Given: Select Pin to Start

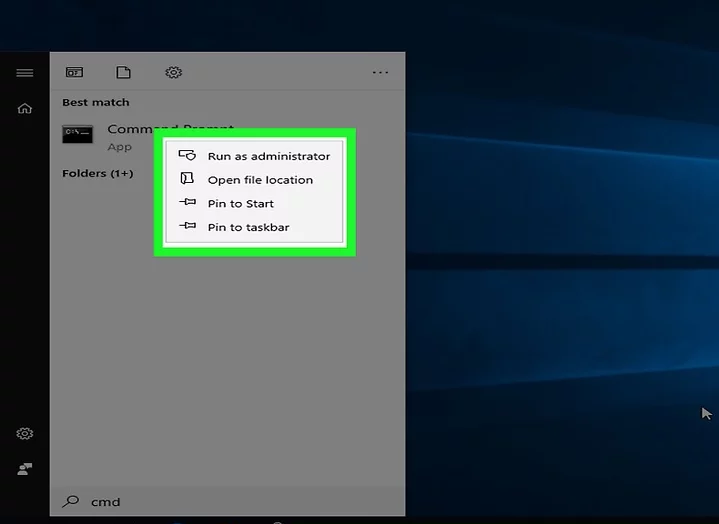Looking at the screenshot, I should point(240,204).
